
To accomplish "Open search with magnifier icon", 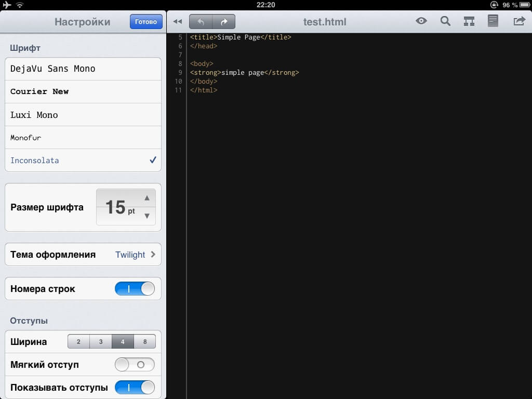I will click(x=445, y=21).
